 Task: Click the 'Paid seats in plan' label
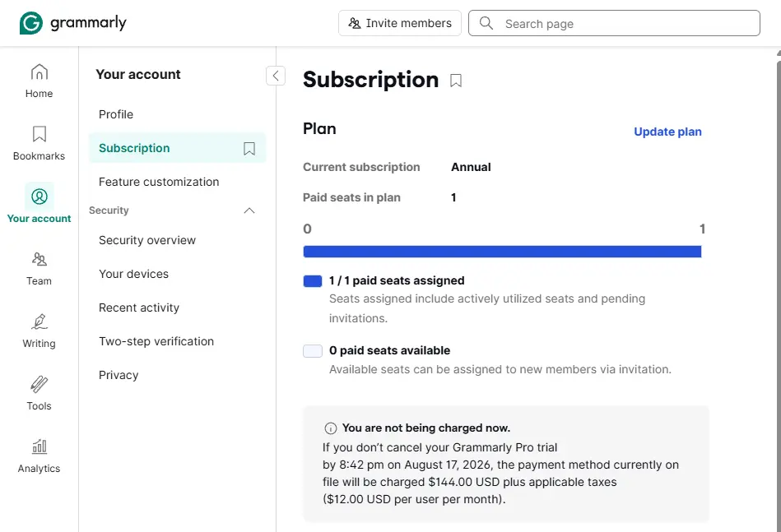tap(351, 197)
